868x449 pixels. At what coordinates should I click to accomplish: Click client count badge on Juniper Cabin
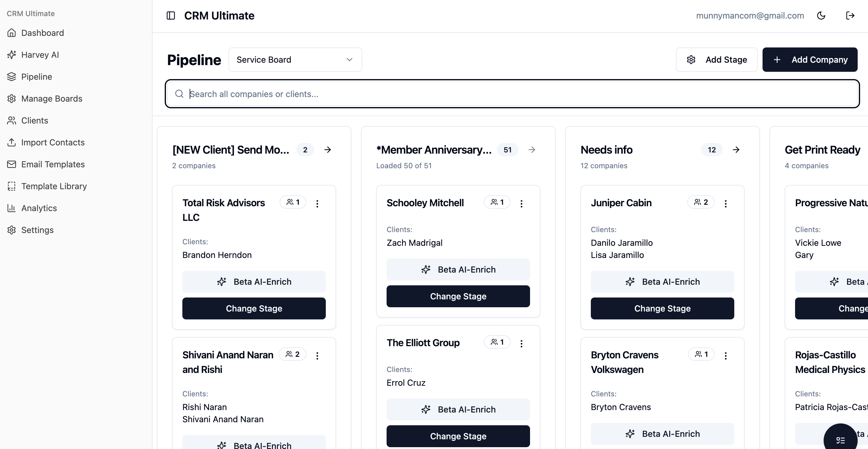(701, 202)
